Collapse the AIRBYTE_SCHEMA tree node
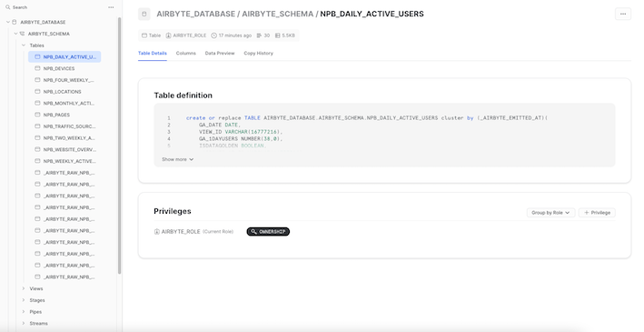 [x=15, y=34]
